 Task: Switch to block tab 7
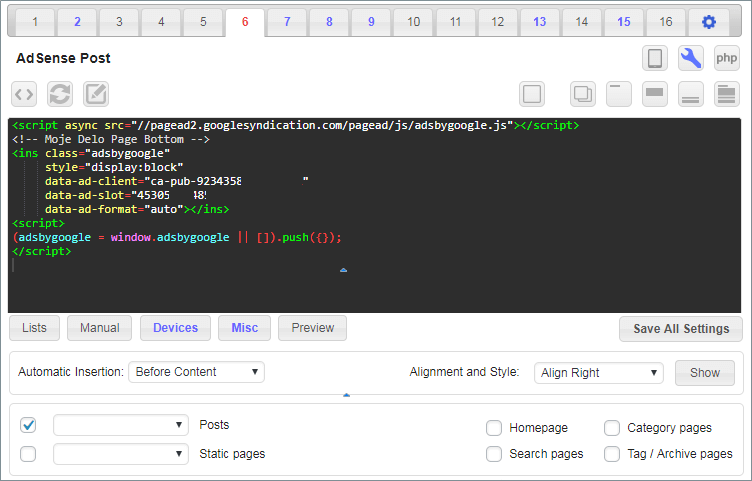(287, 22)
